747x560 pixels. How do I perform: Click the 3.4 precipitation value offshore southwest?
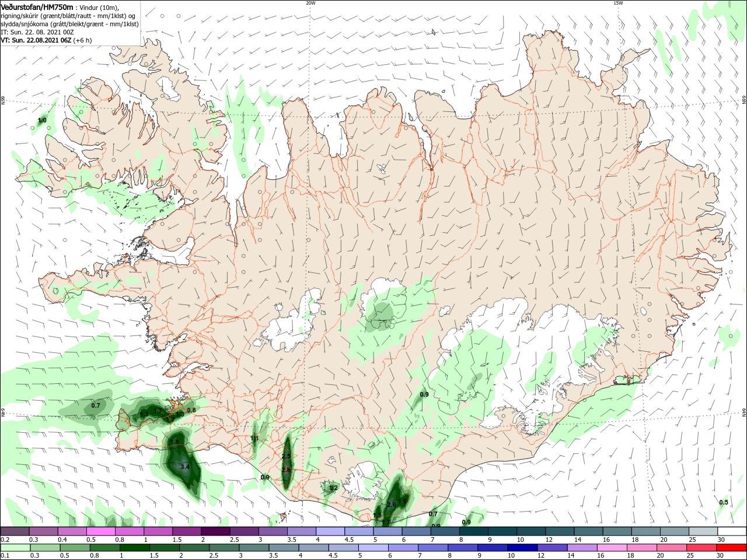(185, 467)
